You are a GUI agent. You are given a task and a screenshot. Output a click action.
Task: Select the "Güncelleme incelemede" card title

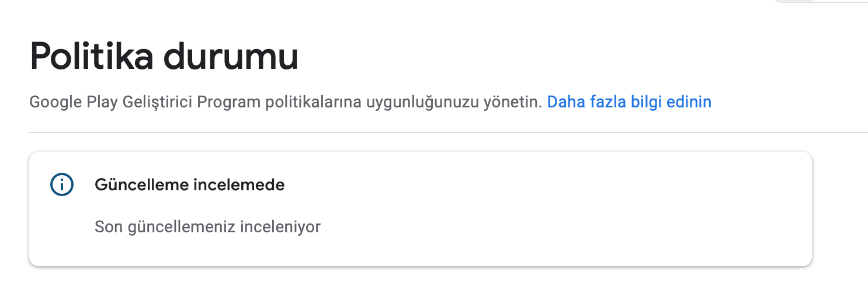click(190, 185)
